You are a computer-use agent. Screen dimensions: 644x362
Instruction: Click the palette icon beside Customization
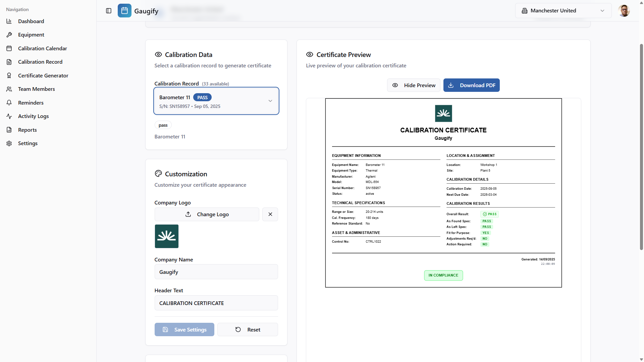[158, 173]
